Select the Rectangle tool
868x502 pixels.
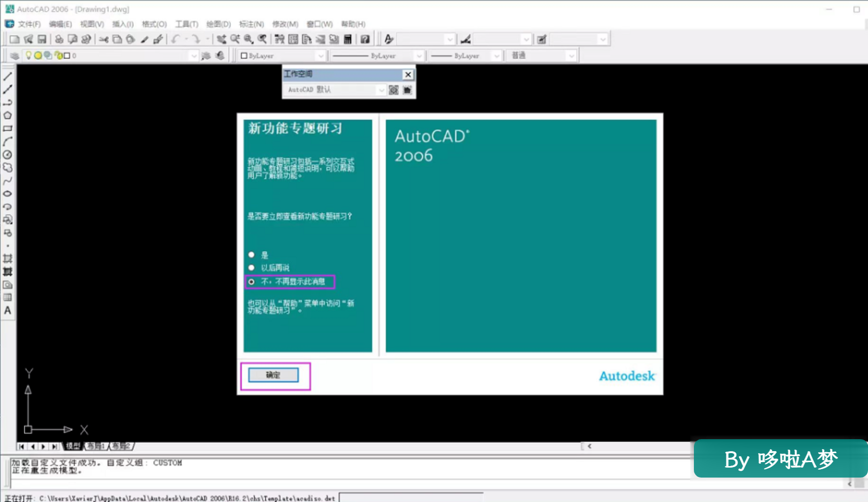tap(7, 129)
